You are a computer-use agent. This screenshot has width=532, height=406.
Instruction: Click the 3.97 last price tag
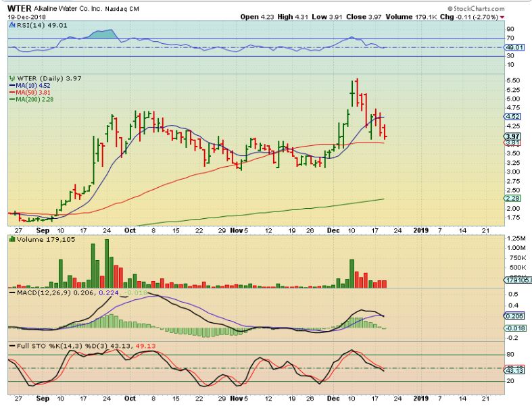coord(512,136)
